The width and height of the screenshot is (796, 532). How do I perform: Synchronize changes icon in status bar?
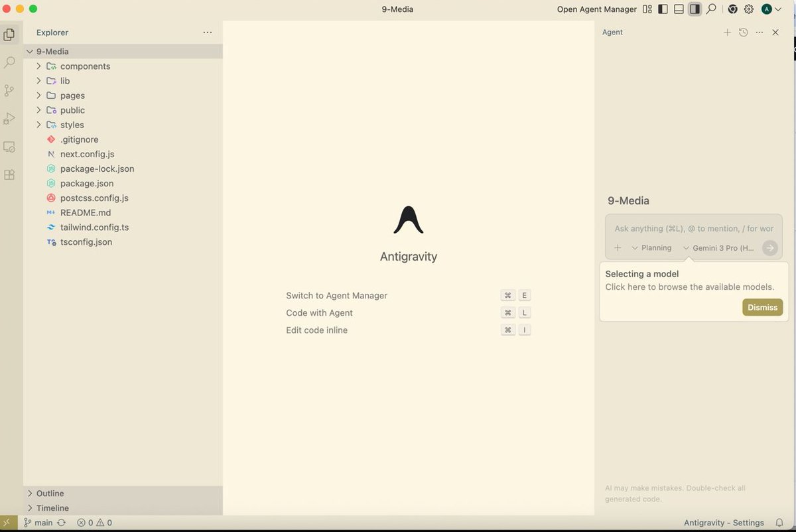pyautogui.click(x=62, y=523)
